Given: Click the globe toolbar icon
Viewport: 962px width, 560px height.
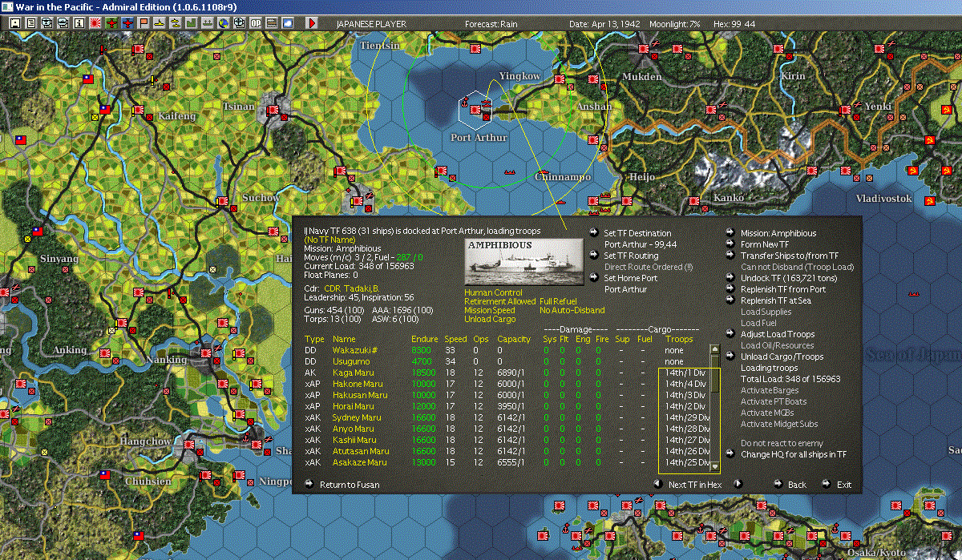Looking at the screenshot, I should point(224,23).
